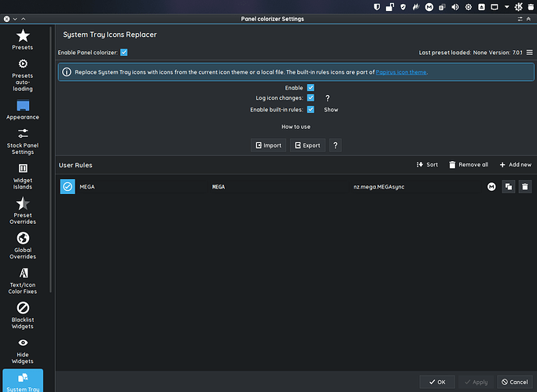The image size is (537, 392).
Task: Delete the MEGA user rule
Action: (525, 186)
